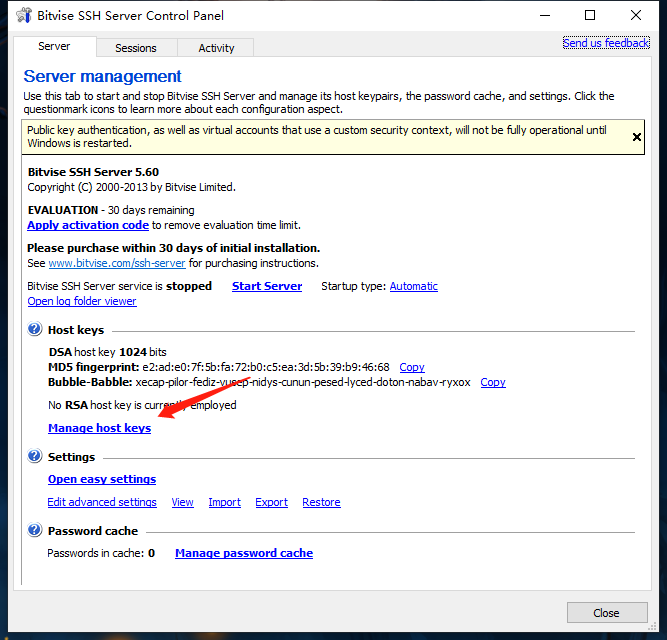The height and width of the screenshot is (640, 667).
Task: Open the www.bitvise.com/ssh-server link
Action: coord(117,263)
